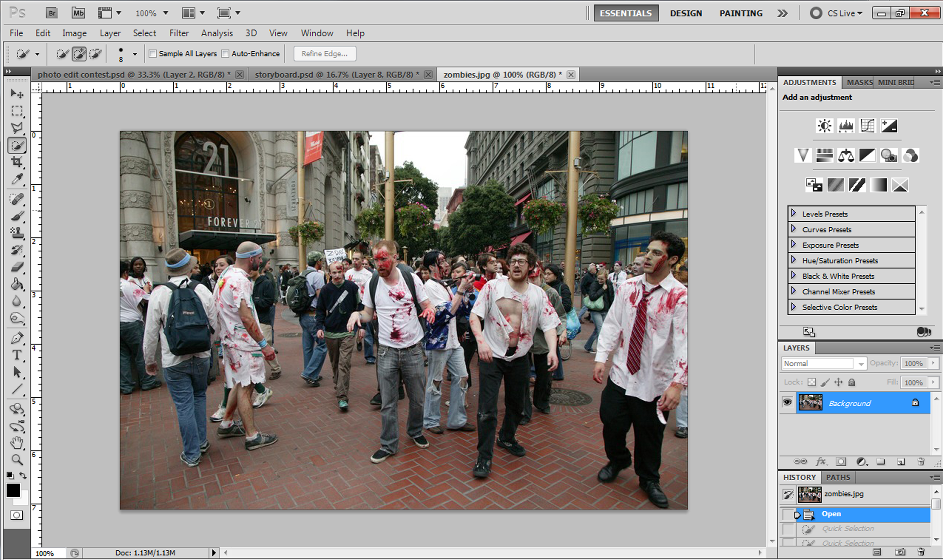This screenshot has width=943, height=560.
Task: Hide the Background layer visibility eye
Action: point(787,402)
